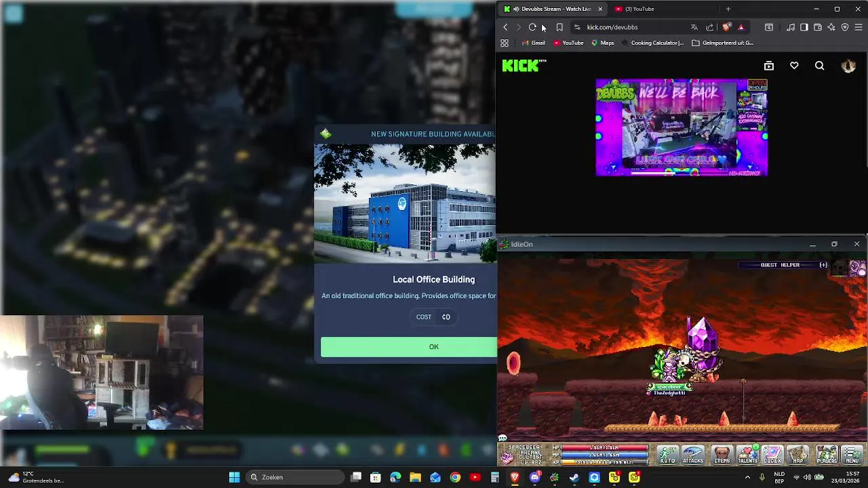Reload the Kick page
The width and height of the screenshot is (868, 488).
pyautogui.click(x=532, y=27)
